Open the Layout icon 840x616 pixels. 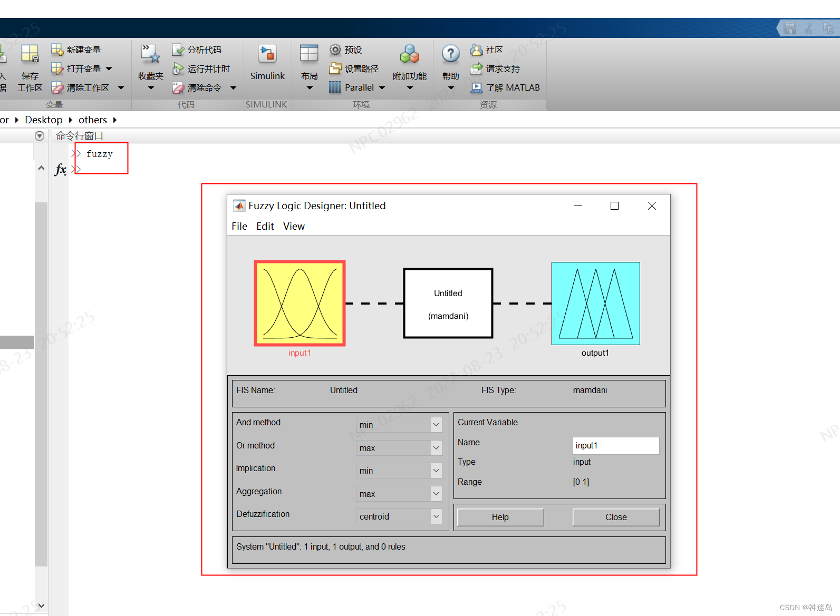309,53
